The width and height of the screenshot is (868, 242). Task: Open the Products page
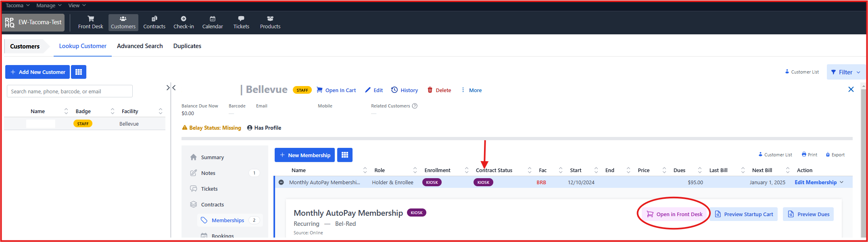pyautogui.click(x=270, y=23)
